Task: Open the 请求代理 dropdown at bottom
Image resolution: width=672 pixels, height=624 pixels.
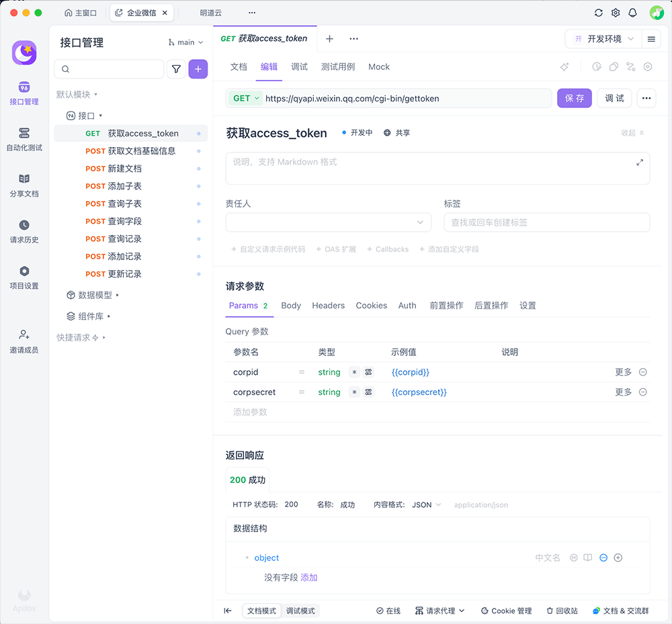Action: [439, 611]
